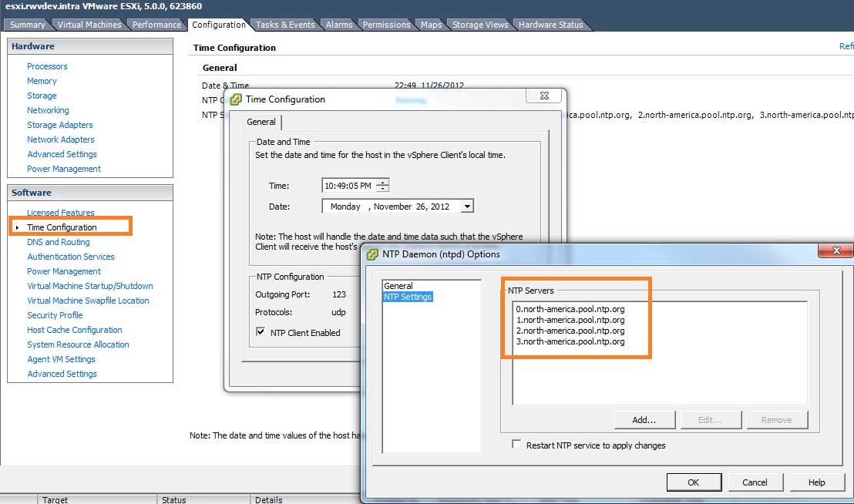Open Agent VM Settings link
The height and width of the screenshot is (504, 854).
tap(62, 360)
